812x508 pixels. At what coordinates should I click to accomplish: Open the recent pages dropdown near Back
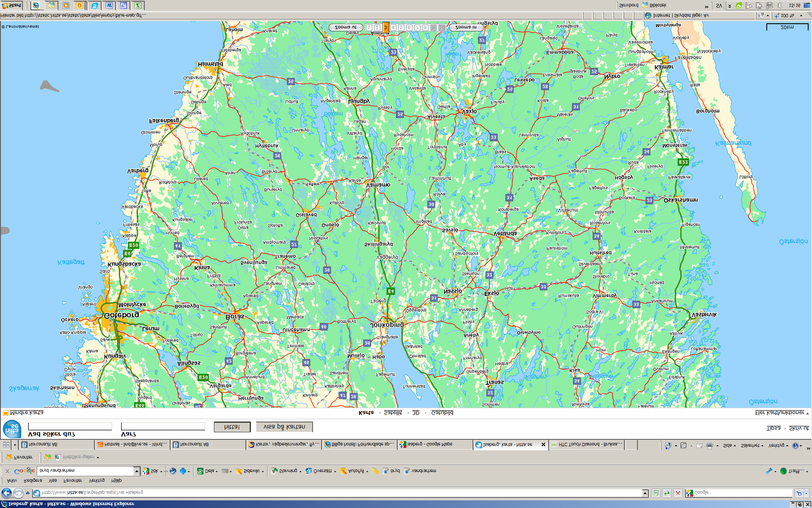[x=27, y=493]
